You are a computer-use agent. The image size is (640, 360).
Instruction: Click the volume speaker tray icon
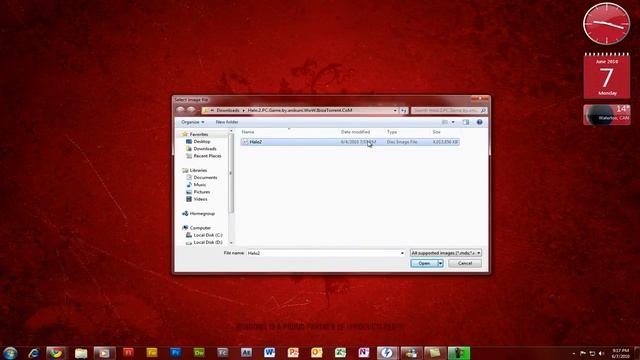pyautogui.click(x=601, y=353)
